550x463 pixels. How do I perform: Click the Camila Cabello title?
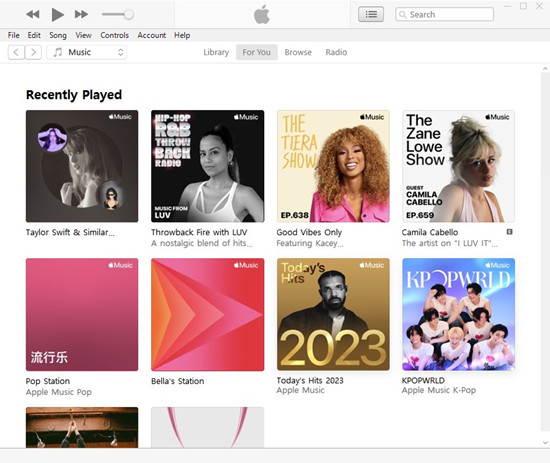coord(430,232)
